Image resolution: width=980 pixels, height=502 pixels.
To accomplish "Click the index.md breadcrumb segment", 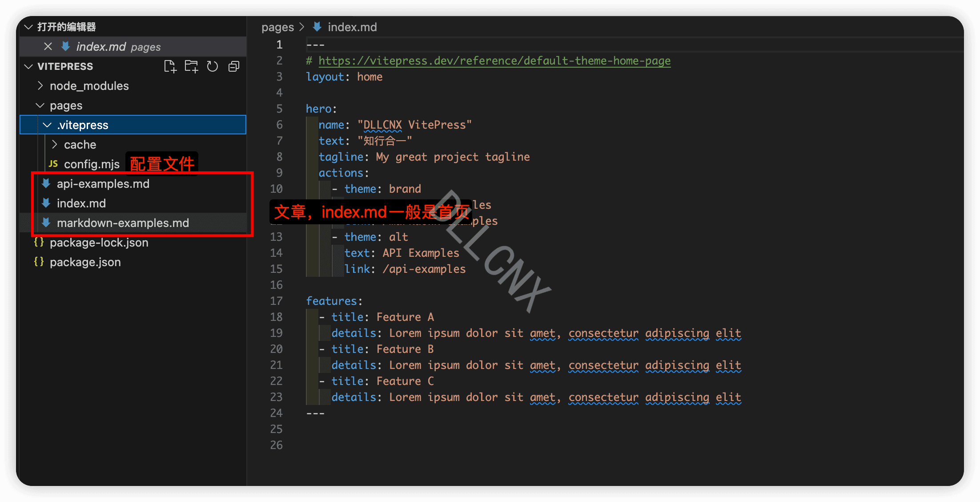I will pyautogui.click(x=352, y=27).
